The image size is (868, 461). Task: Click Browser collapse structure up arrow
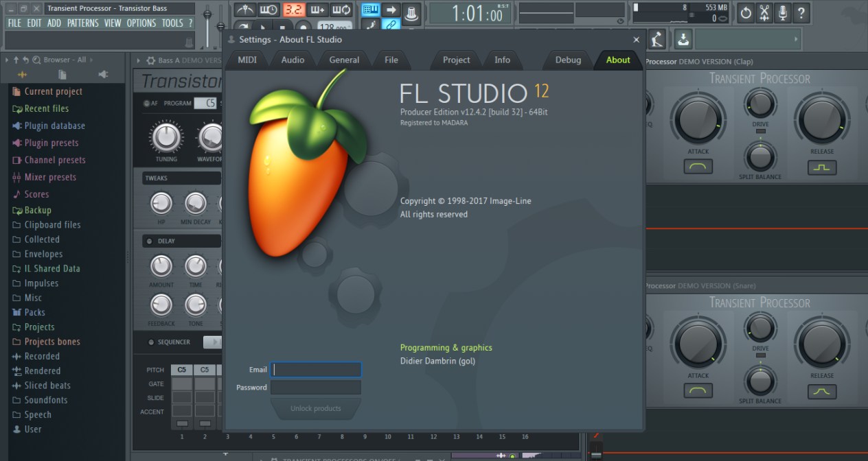click(16, 60)
